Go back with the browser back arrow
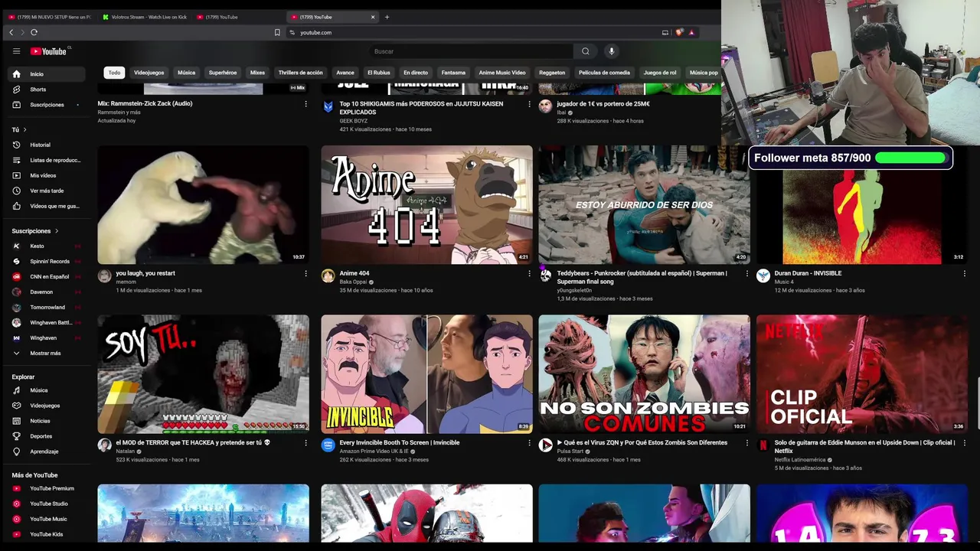This screenshot has height=551, width=980. (x=11, y=32)
